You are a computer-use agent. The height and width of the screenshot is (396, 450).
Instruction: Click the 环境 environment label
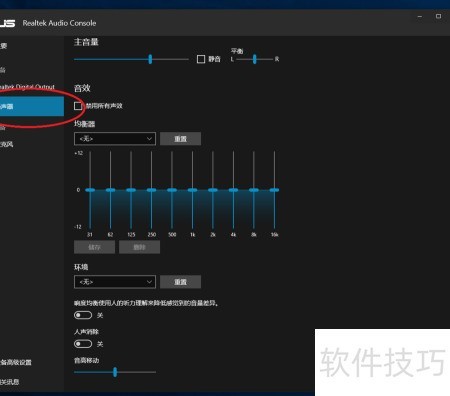click(81, 267)
